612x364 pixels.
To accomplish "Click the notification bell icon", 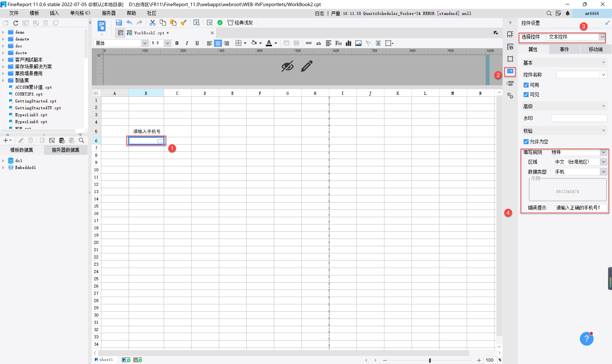I will [568, 13].
